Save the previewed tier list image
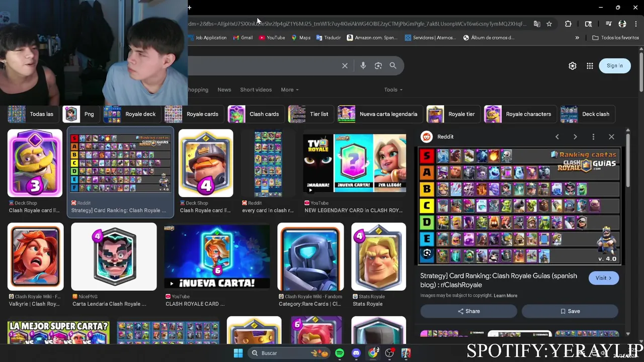The height and width of the screenshot is (362, 644). (570, 311)
